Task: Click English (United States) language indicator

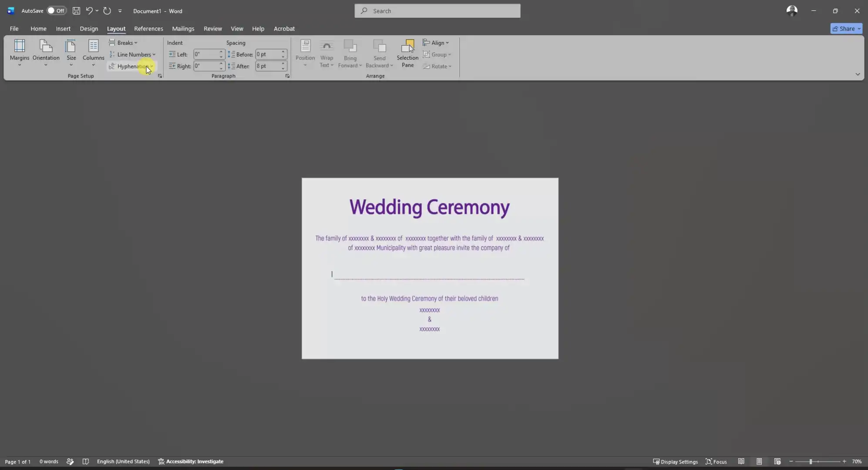Action: [123, 462]
